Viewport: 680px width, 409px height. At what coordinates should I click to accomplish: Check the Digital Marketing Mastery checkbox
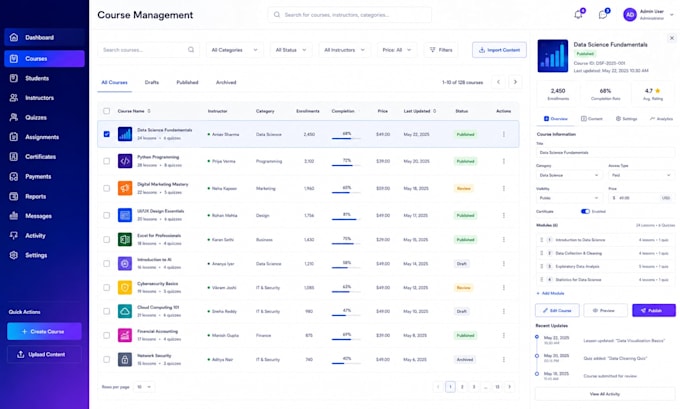click(x=106, y=188)
